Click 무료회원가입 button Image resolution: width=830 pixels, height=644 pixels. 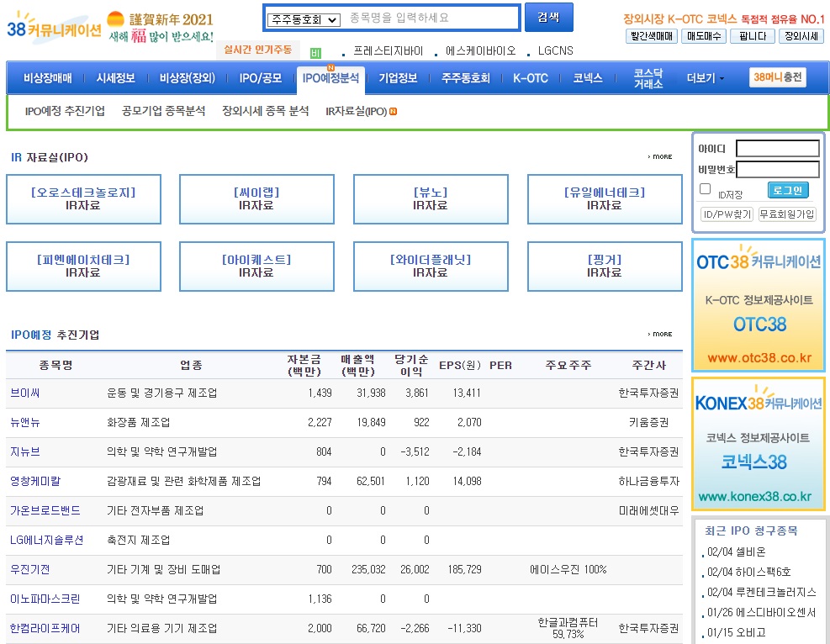click(786, 214)
